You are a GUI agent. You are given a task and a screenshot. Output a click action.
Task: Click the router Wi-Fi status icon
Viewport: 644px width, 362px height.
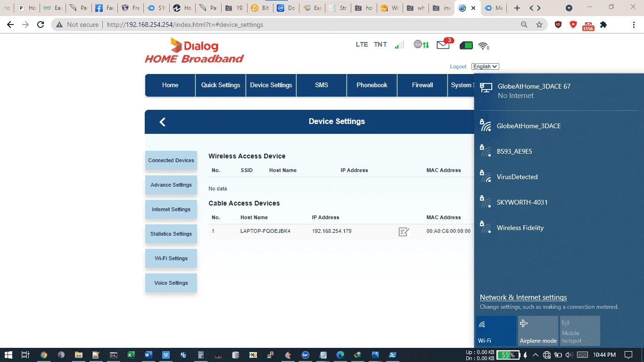tap(483, 46)
